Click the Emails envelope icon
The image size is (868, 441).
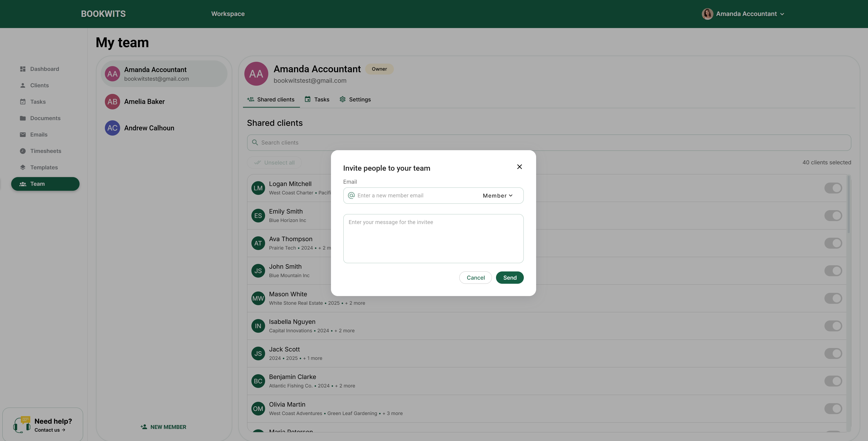click(23, 135)
